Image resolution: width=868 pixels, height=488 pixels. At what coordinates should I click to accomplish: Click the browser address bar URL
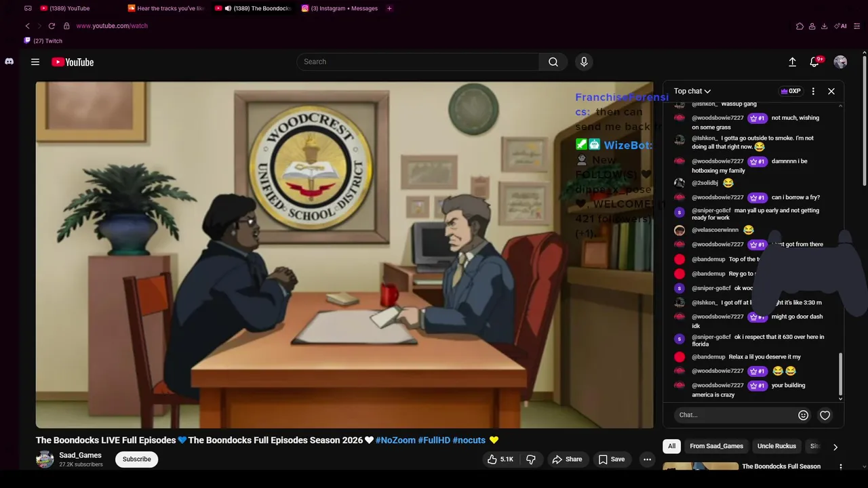tap(112, 26)
